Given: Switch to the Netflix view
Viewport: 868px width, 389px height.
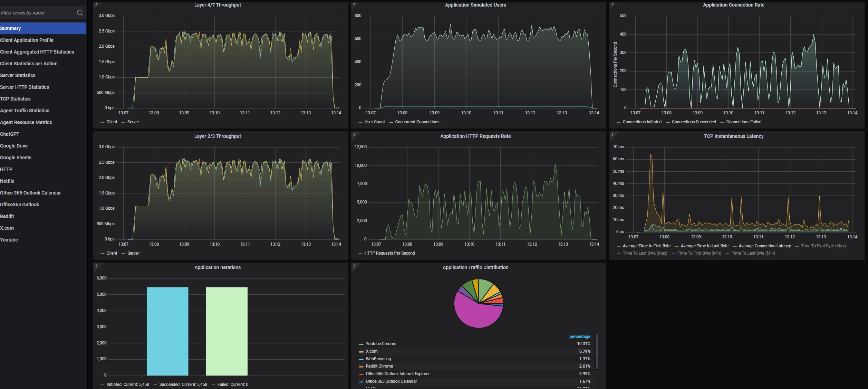Looking at the screenshot, I should [7, 181].
